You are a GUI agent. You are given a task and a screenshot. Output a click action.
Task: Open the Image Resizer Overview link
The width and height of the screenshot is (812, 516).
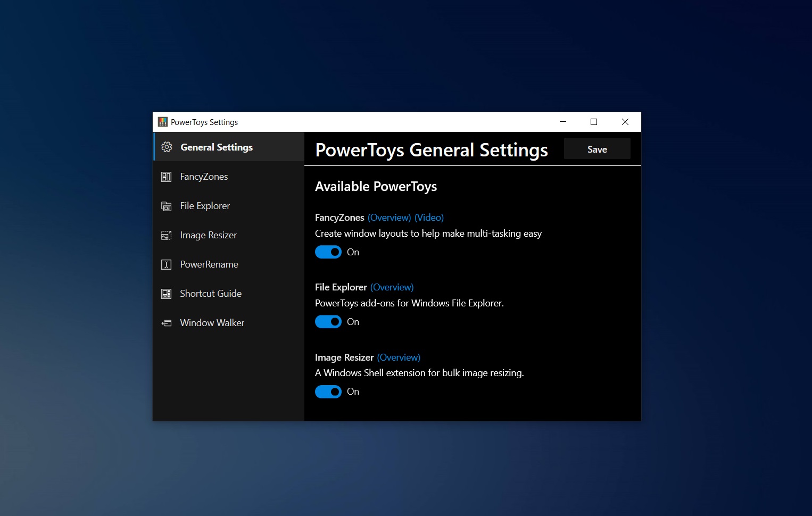tap(399, 357)
